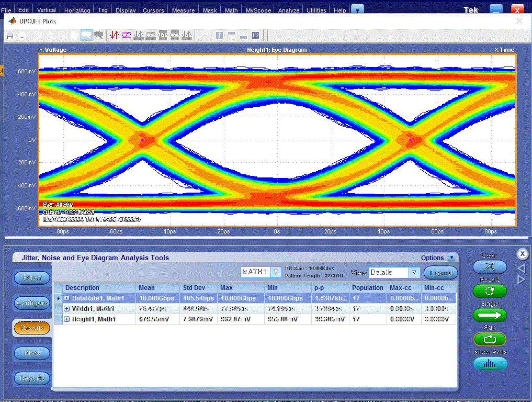Open the MATH1 source dropdown
The height and width of the screenshot is (402, 532).
(x=276, y=272)
